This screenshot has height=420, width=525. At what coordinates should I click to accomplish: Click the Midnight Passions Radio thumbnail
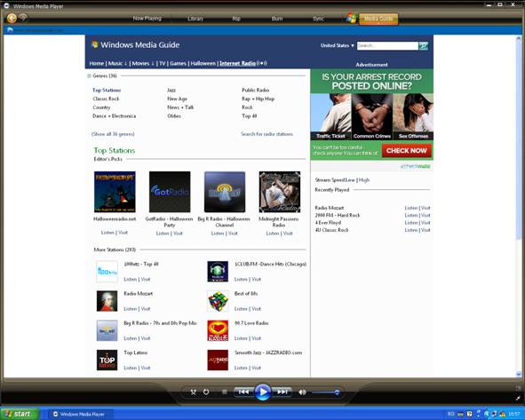(280, 192)
